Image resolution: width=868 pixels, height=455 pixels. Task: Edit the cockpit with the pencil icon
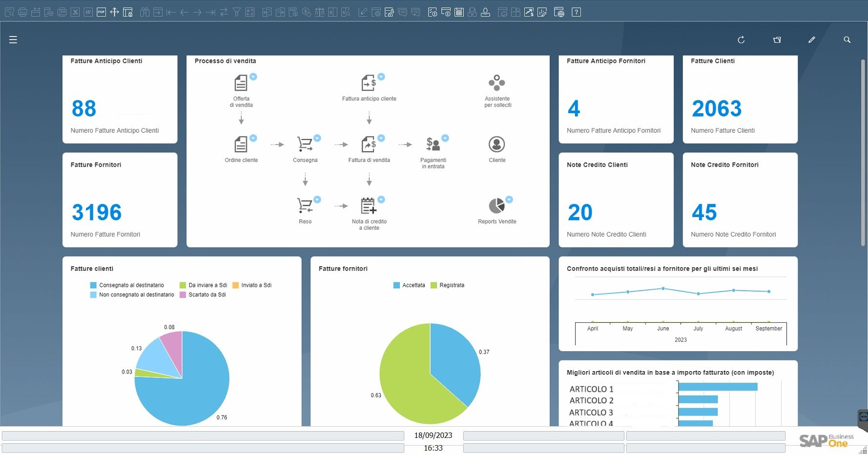812,40
